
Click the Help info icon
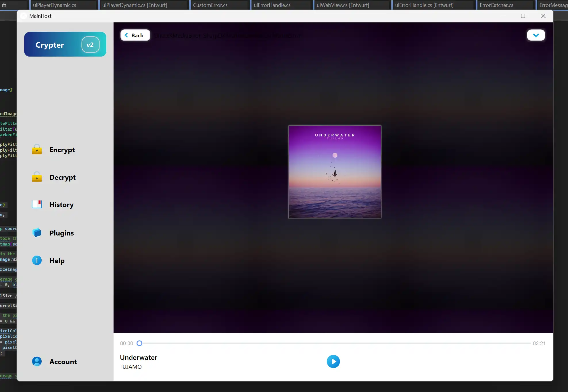point(37,260)
